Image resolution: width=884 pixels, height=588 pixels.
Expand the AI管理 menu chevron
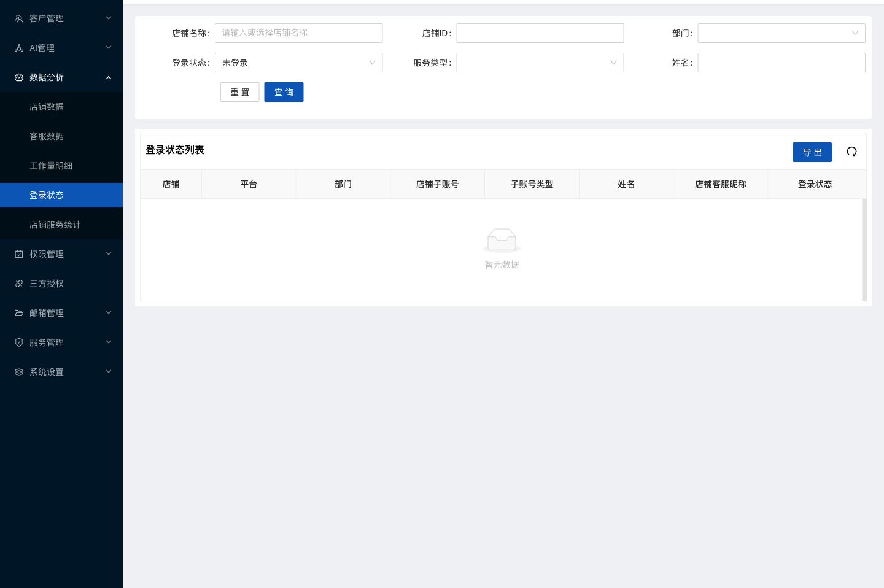click(x=109, y=47)
